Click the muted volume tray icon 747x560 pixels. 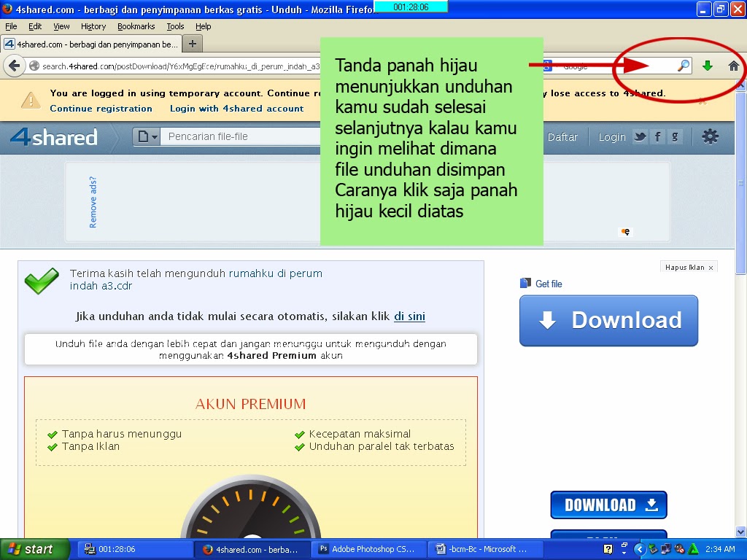click(x=680, y=549)
